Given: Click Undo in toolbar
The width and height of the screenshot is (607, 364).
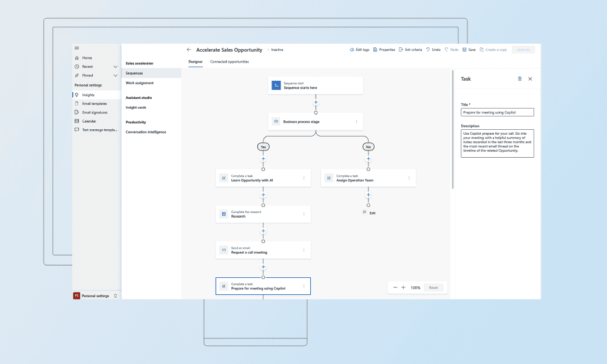Looking at the screenshot, I should 433,50.
